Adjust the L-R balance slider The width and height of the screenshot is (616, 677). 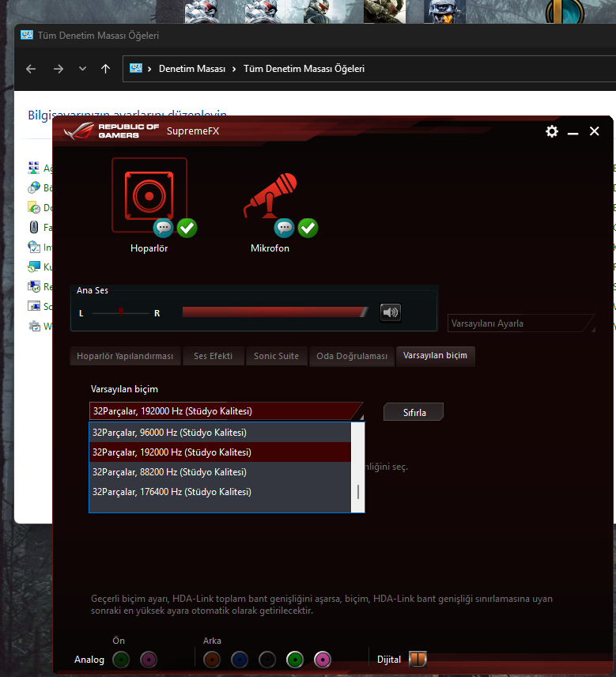click(121, 312)
